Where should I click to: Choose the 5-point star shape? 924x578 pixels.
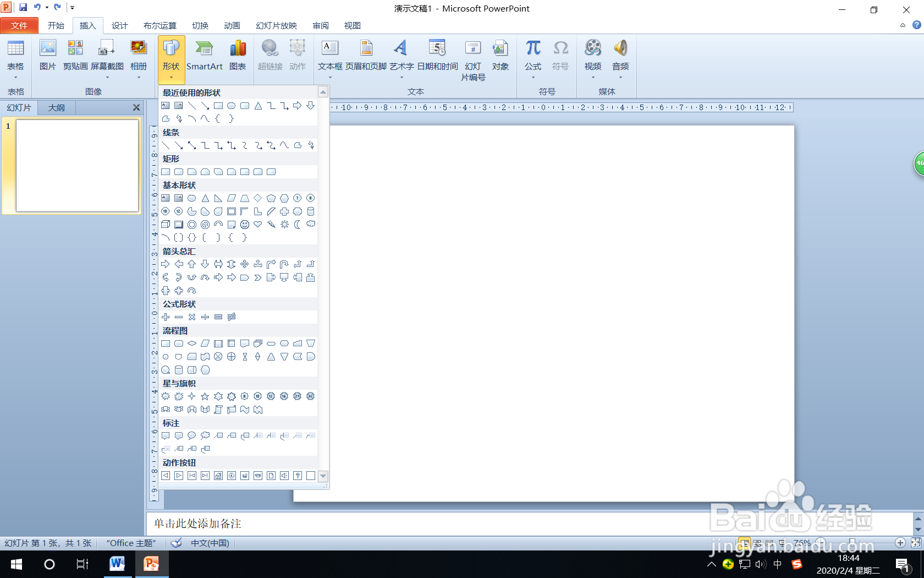(205, 396)
